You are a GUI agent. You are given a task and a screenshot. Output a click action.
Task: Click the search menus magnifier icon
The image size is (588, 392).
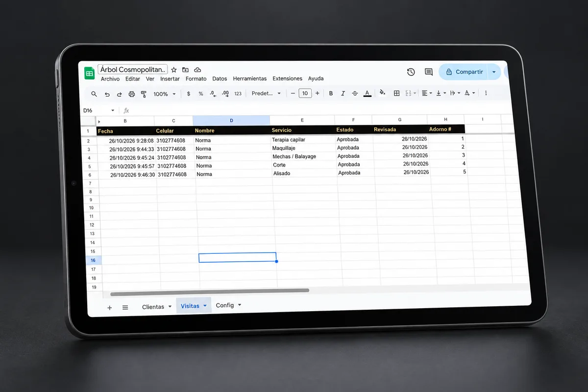[x=94, y=94]
